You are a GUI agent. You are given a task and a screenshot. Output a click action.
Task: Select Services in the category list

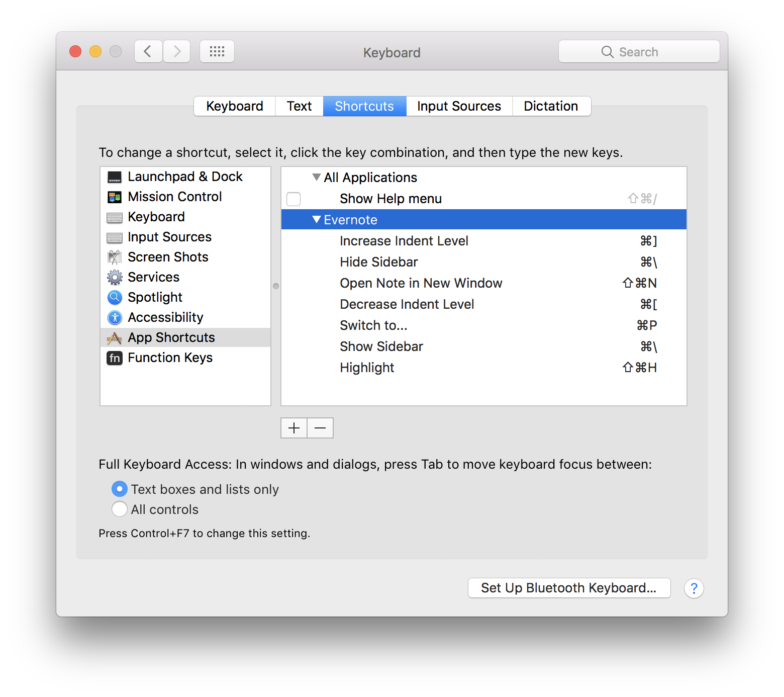point(185,278)
